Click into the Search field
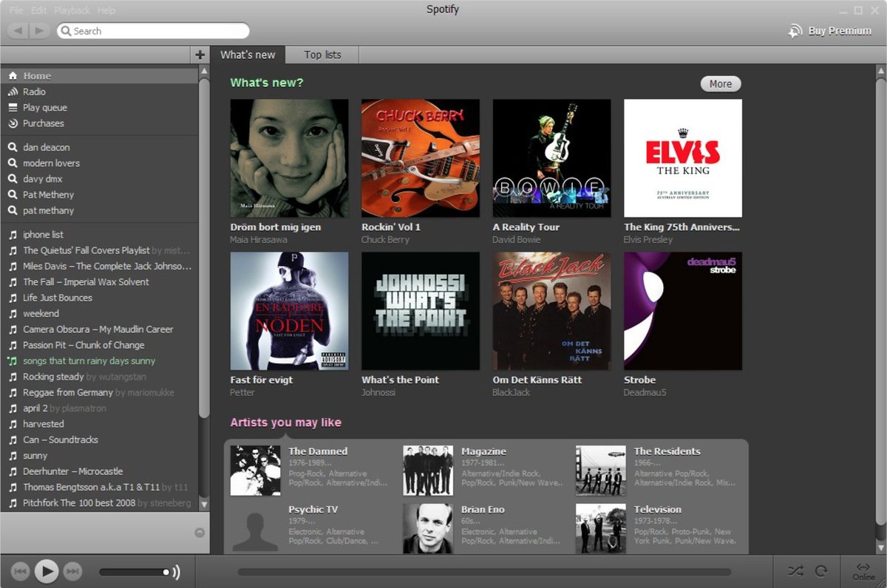 coord(153,31)
